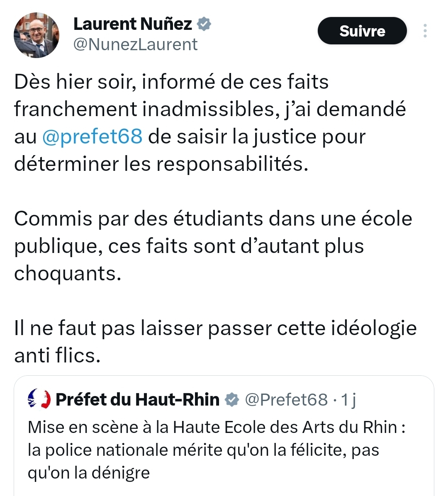448x496 pixels.
Task: Open the Laurent Nuñez display name link
Action: 133,24
